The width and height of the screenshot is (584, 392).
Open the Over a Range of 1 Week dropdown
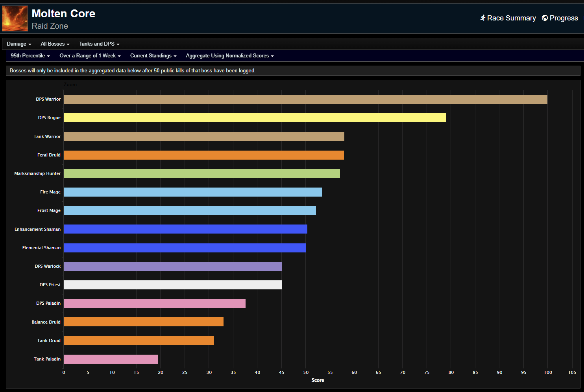90,55
